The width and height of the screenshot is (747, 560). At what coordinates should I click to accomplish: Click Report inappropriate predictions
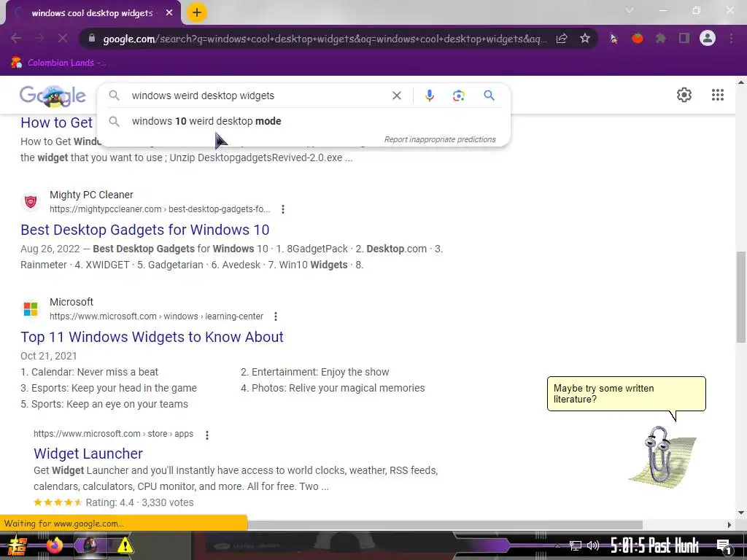tap(440, 139)
